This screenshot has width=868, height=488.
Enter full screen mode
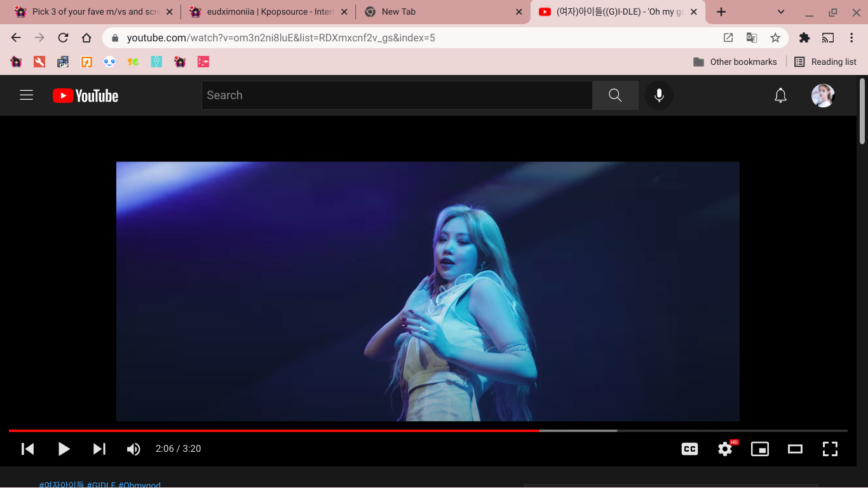coord(830,449)
